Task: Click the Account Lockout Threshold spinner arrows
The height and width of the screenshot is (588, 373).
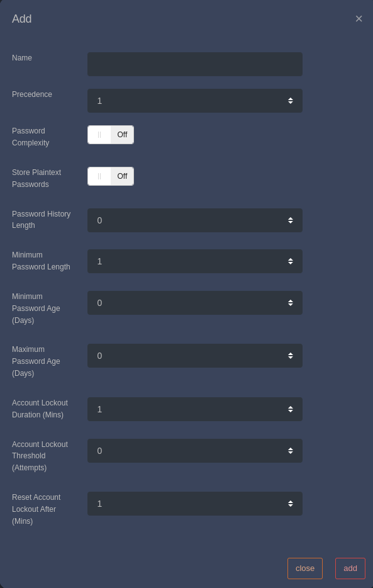Action: (290, 451)
